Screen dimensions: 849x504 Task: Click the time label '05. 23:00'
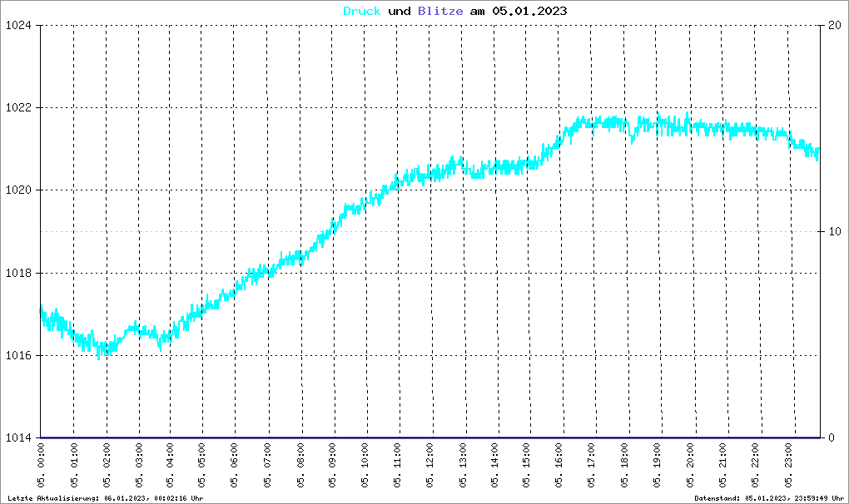(x=789, y=466)
